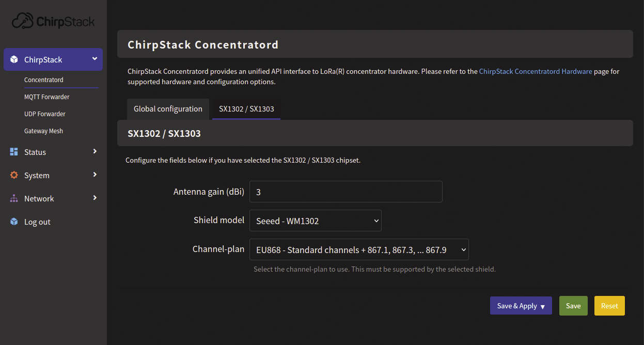This screenshot has width=644, height=345.
Task: Focus the Antenna gain input field
Action: pos(346,192)
